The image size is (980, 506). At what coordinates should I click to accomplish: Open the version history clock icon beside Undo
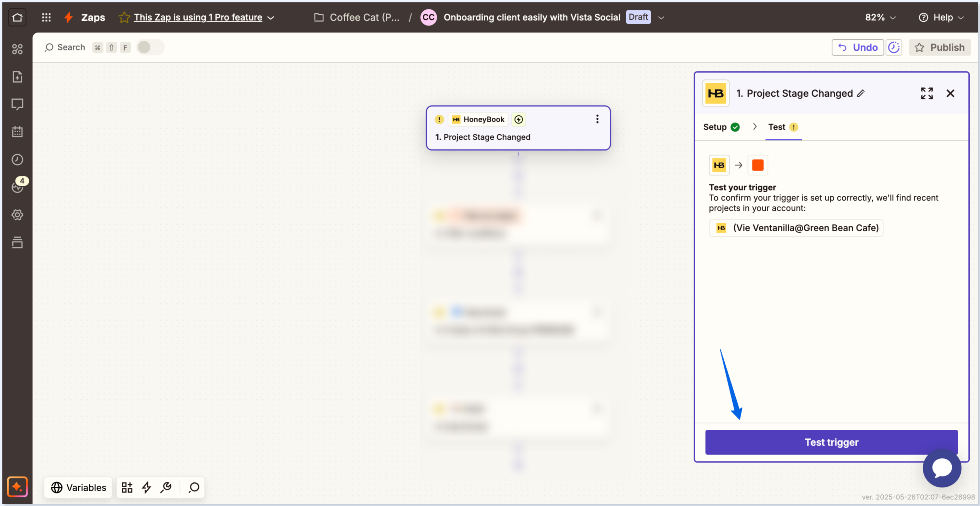coord(893,48)
